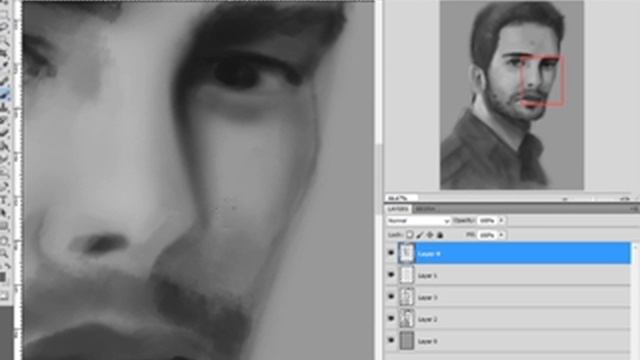
Task: Toggle eye icon of blank white thumbnail layer
Action: [x=391, y=275]
